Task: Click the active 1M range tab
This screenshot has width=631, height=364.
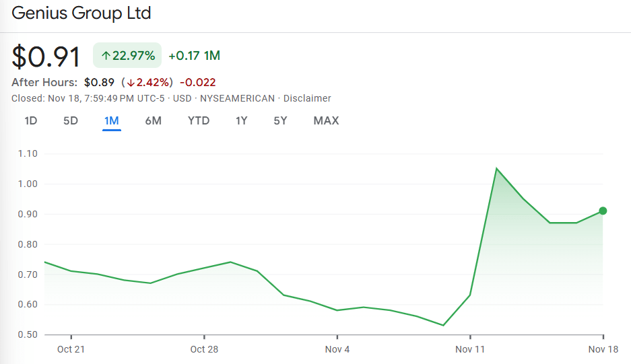Action: pyautogui.click(x=112, y=121)
